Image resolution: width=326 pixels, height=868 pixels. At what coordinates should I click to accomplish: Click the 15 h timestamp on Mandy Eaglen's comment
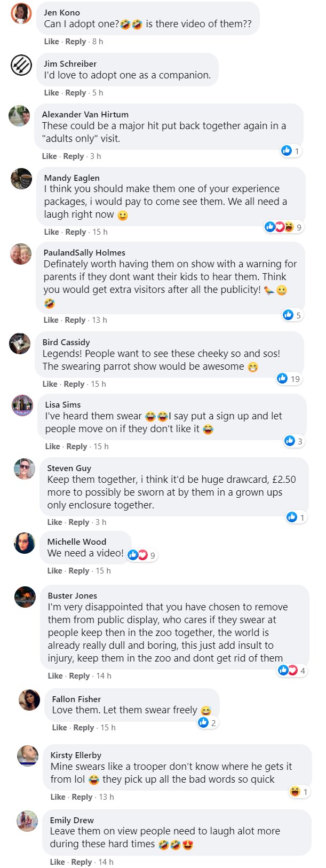tap(100, 232)
